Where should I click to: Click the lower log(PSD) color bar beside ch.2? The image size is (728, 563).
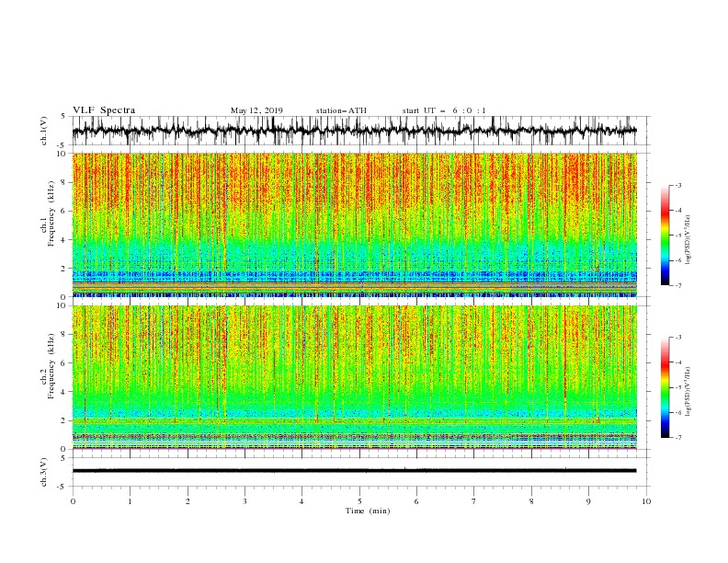pos(665,387)
